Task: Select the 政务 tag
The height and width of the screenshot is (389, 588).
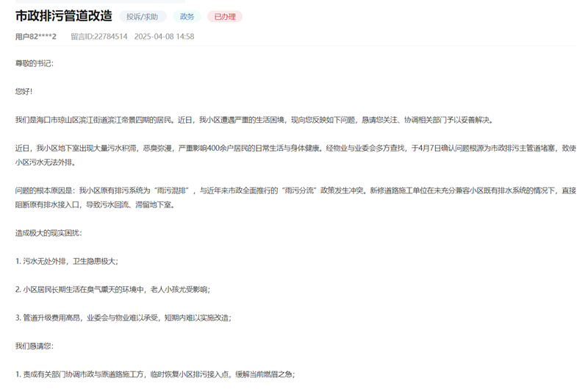Action: point(187,17)
